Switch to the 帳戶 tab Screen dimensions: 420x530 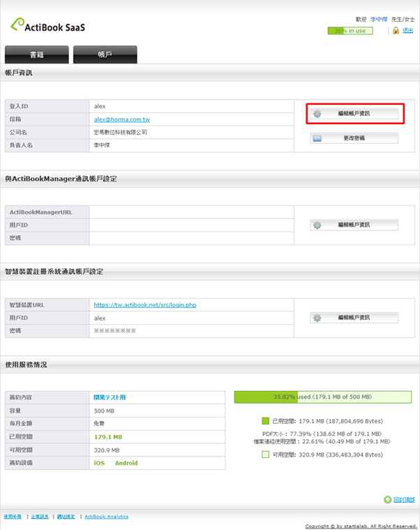105,54
